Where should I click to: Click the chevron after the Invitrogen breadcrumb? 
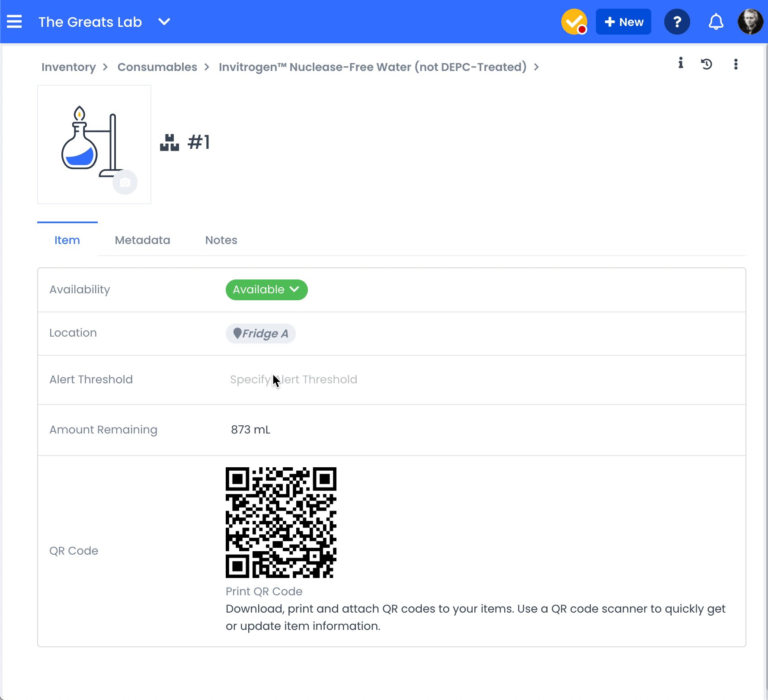pyautogui.click(x=536, y=67)
